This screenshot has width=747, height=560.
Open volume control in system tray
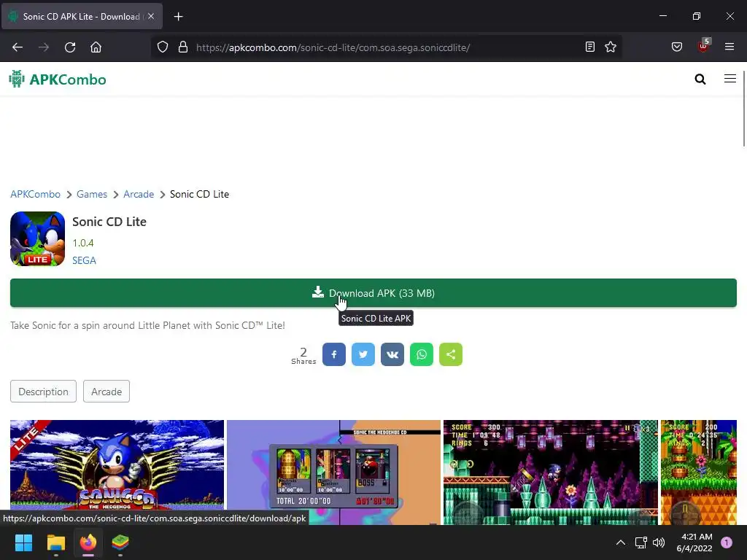click(659, 542)
